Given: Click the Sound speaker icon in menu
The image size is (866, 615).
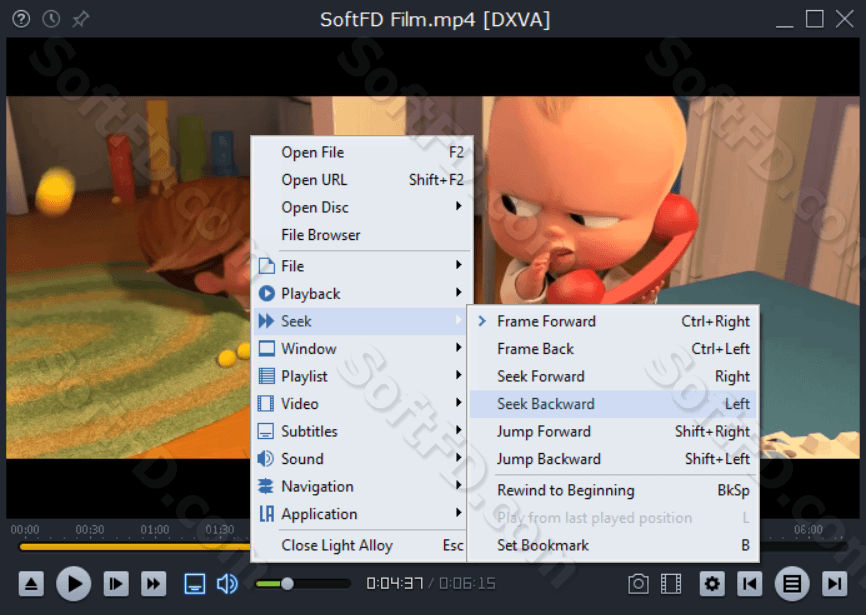Looking at the screenshot, I should click(x=266, y=459).
